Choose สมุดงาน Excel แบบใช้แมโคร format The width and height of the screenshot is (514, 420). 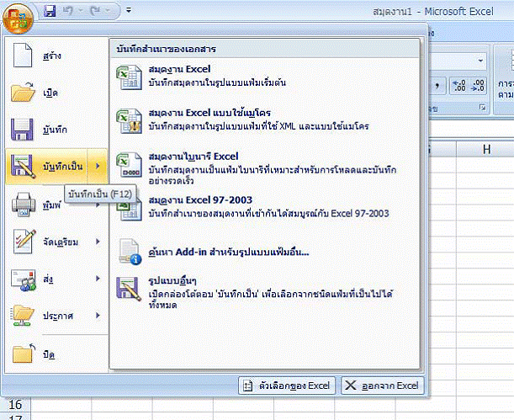pos(265,120)
